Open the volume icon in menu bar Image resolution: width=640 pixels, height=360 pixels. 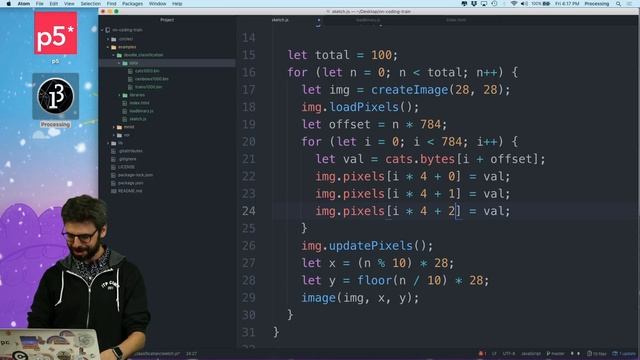(x=524, y=4)
